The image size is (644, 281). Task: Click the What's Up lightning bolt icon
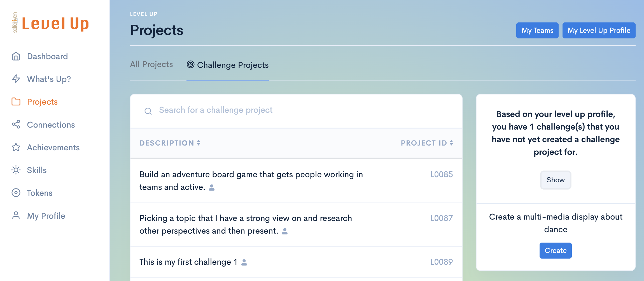[16, 79]
